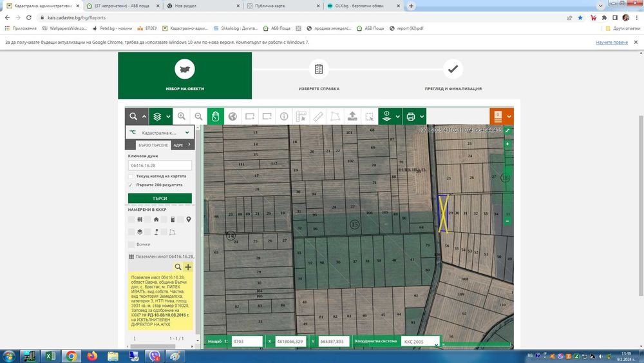Check 'Текущ изглед на картата' checkbox
This screenshot has width=644, height=363.
131,176
